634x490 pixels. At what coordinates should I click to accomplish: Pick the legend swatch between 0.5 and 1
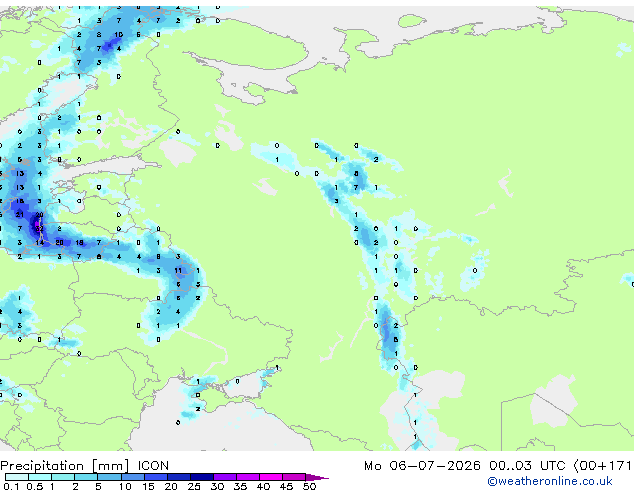(x=40, y=477)
